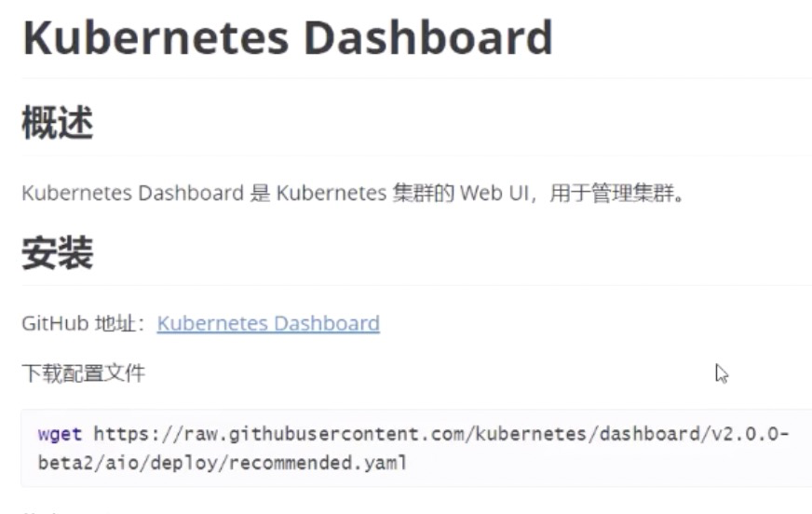The image size is (812, 514).
Task: Open the Kubernetes Dashboard GitHub link
Action: (268, 323)
